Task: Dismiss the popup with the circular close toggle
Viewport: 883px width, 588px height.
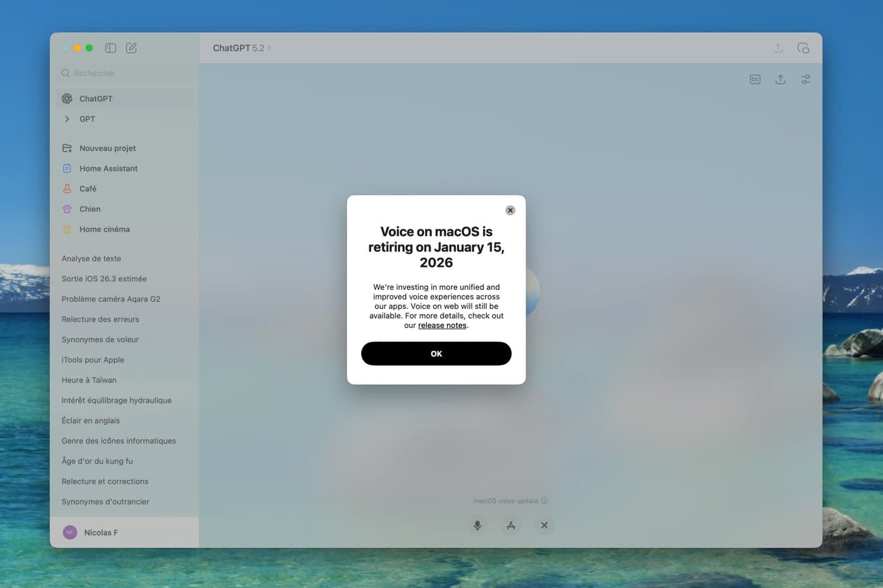Action: [x=510, y=210]
